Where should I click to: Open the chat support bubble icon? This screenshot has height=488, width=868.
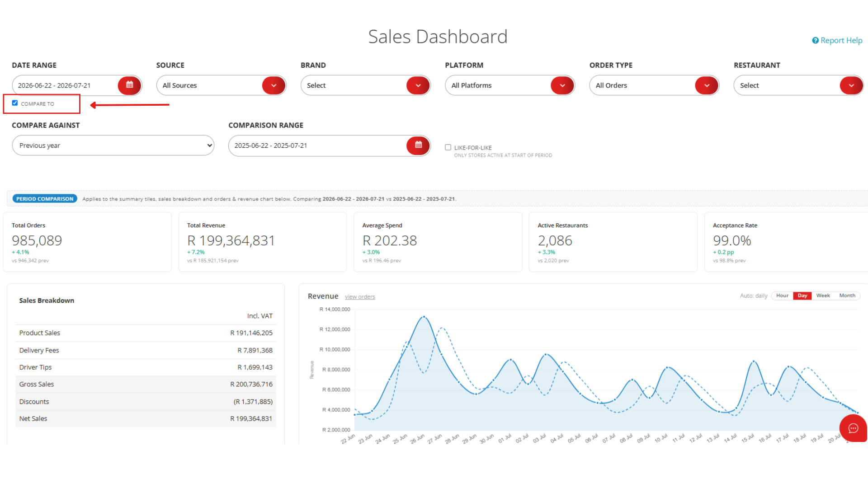(853, 428)
